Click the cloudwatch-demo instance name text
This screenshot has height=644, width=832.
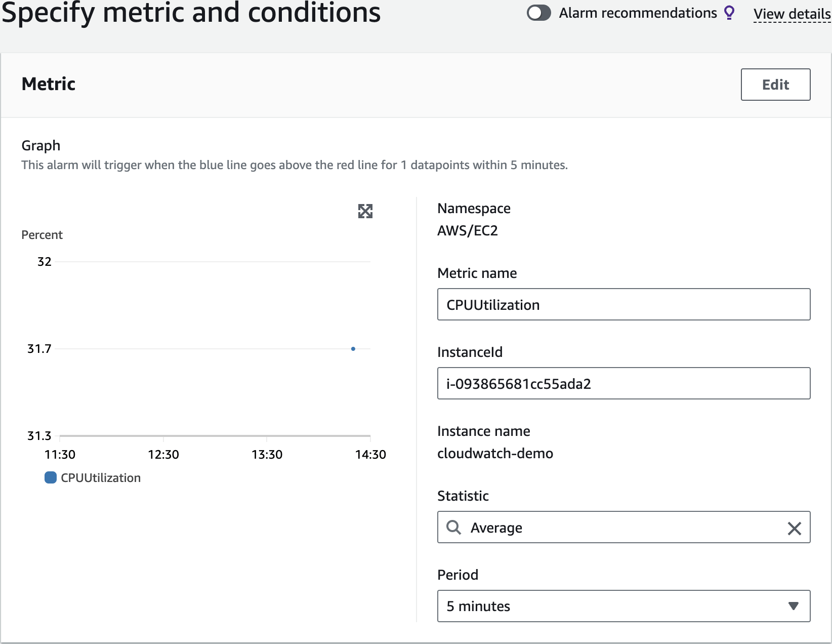tap(495, 453)
